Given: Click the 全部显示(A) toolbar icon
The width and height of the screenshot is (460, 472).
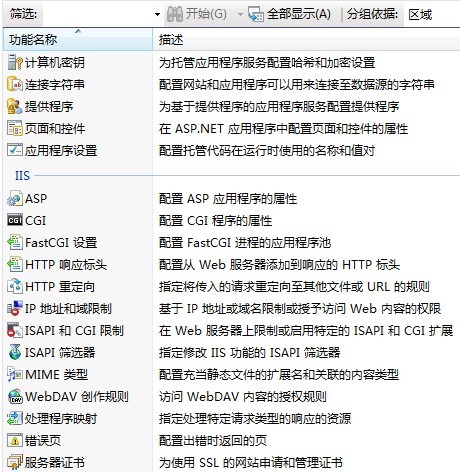Looking at the screenshot, I should pos(256,14).
